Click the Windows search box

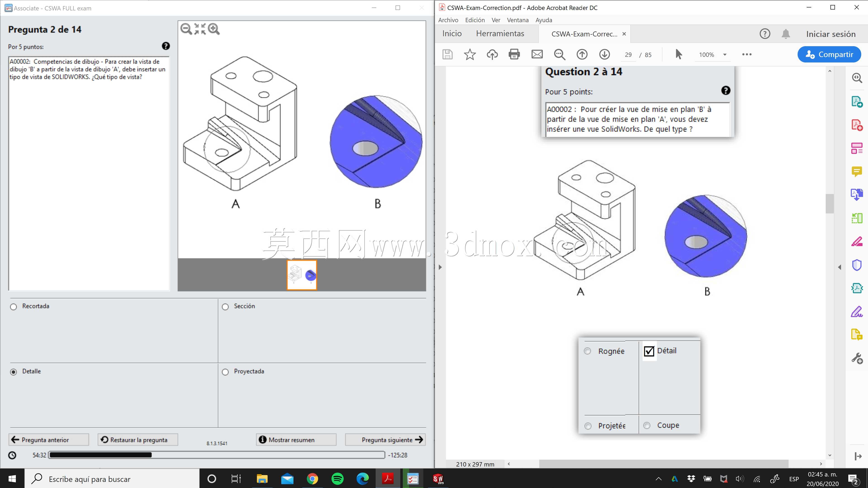(x=112, y=478)
